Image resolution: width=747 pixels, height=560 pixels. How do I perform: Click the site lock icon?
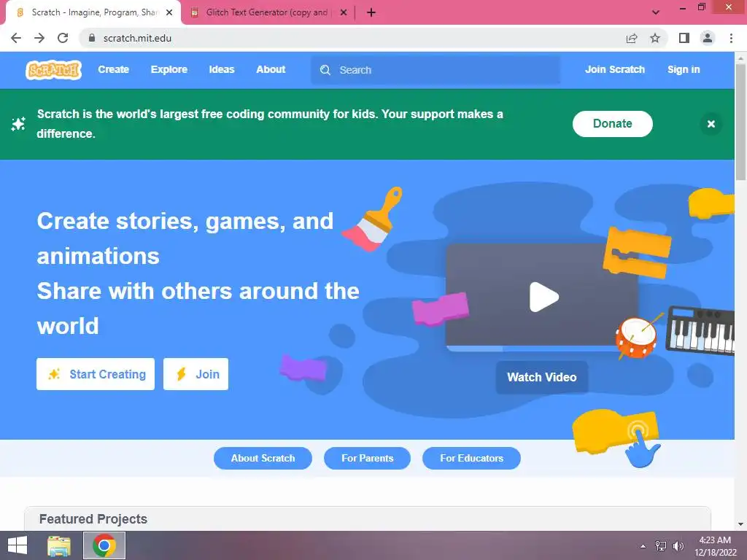pyautogui.click(x=92, y=38)
